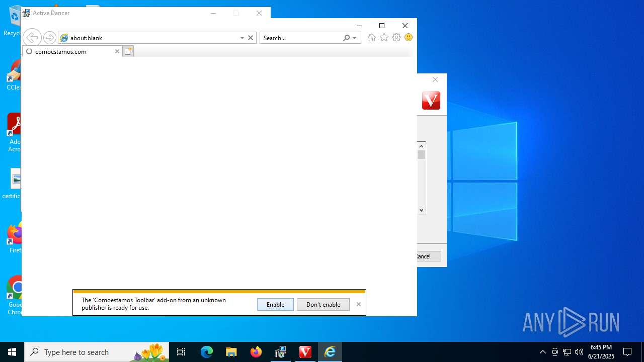Select the comoestamos.com tab

pyautogui.click(x=72, y=51)
